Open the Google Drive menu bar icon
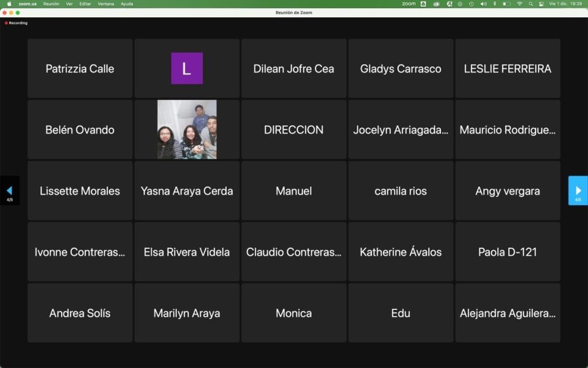Viewport: 588px width, 368px height. tap(423, 4)
